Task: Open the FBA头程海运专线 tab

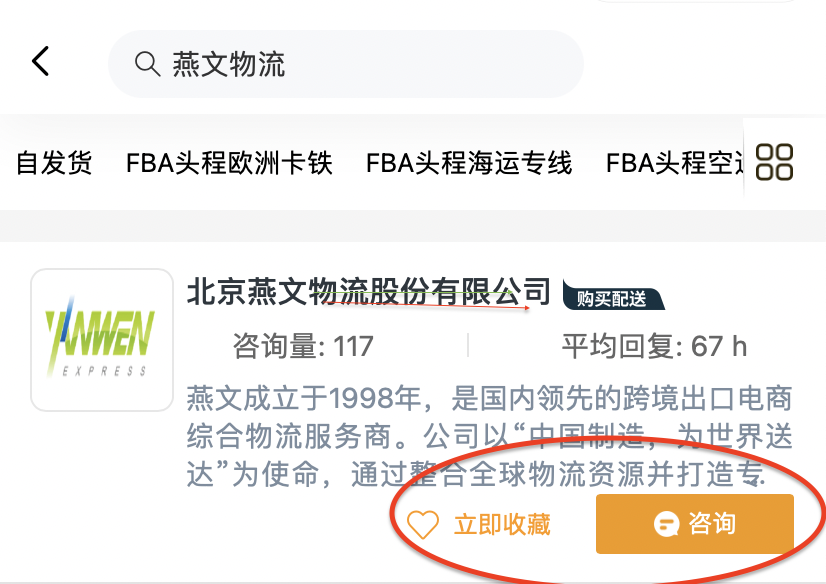Action: [x=469, y=163]
